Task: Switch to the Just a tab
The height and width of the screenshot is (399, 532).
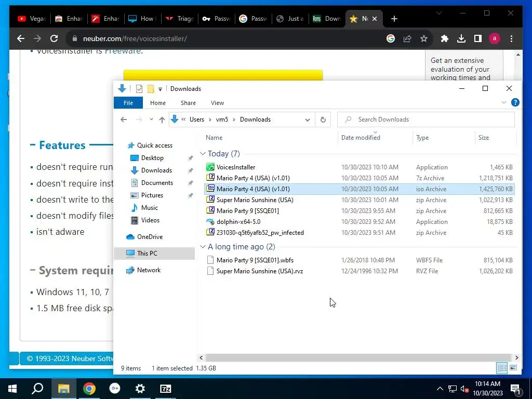Action: click(290, 19)
